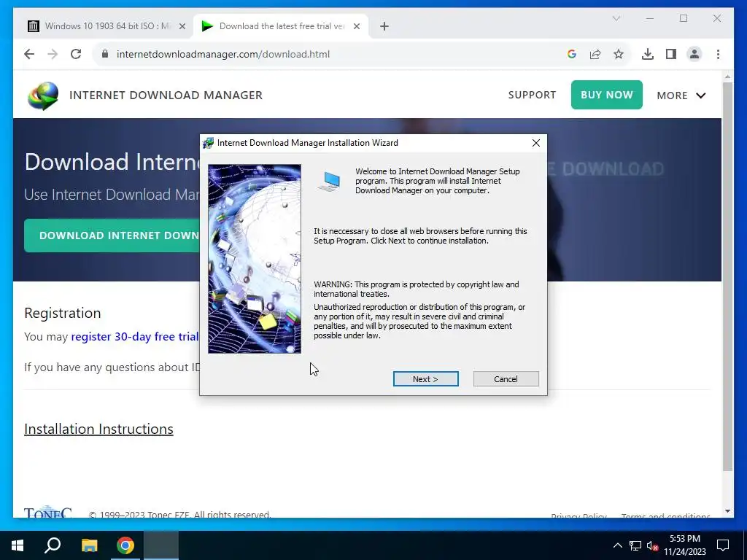Open Chrome profile menu
The width and height of the screenshot is (747, 560).
(694, 54)
